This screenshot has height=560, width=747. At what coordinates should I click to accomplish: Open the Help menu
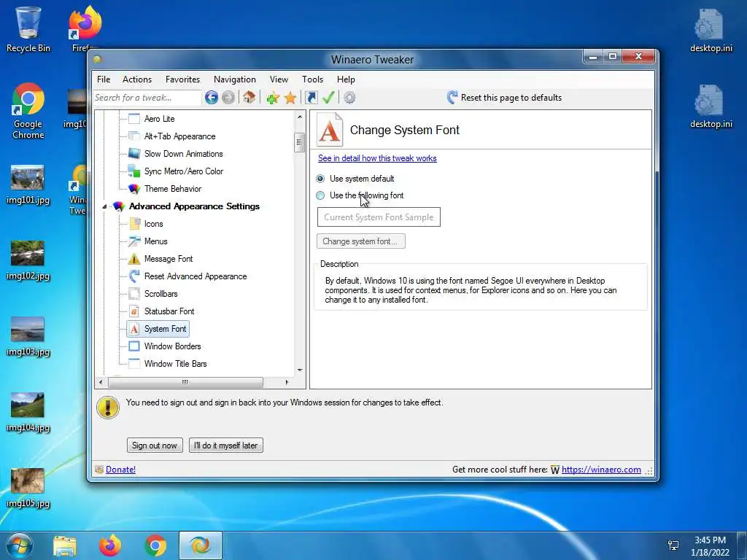tap(346, 79)
